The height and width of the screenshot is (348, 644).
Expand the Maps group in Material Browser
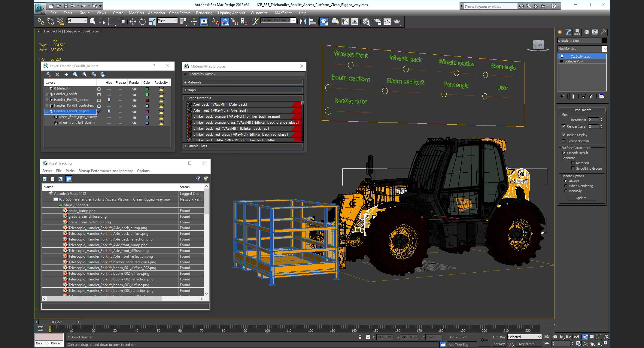click(x=243, y=90)
